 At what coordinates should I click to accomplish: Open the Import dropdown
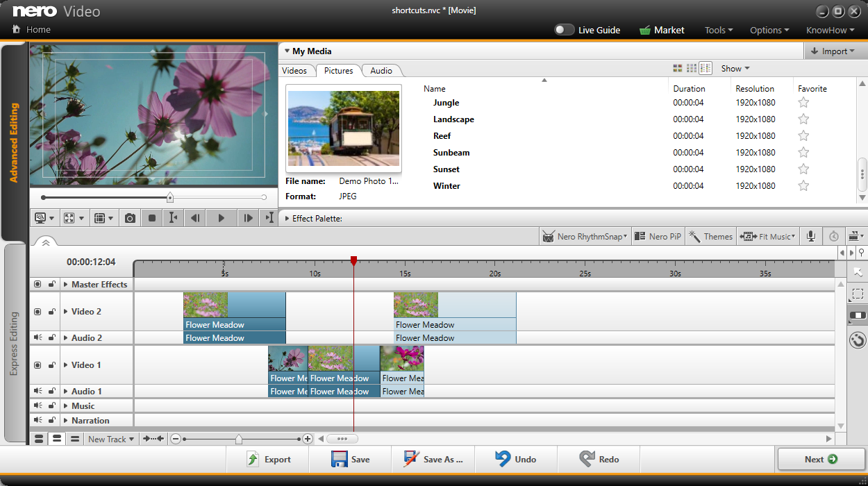[833, 51]
